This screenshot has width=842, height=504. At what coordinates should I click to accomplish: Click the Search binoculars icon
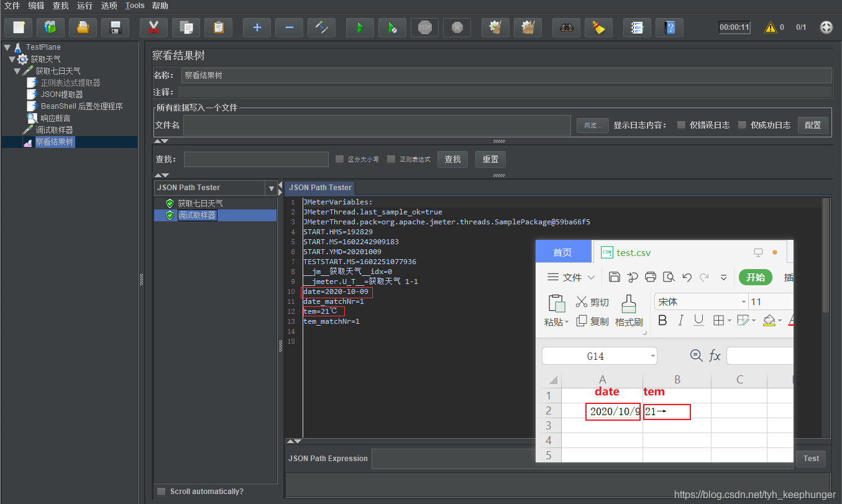pyautogui.click(x=566, y=27)
